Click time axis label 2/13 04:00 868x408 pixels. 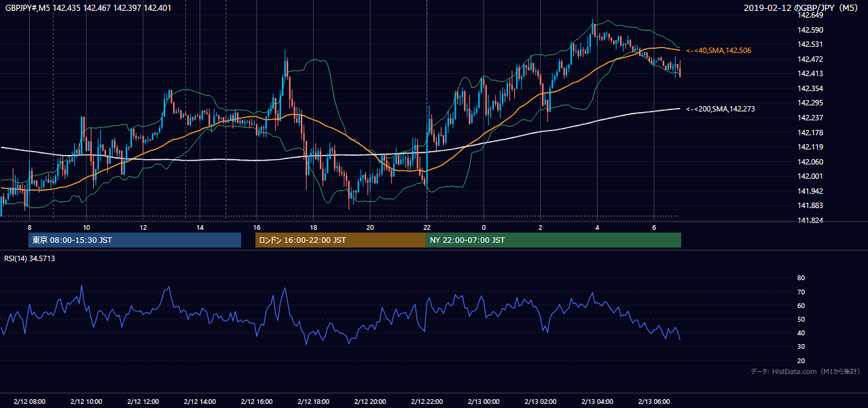pyautogui.click(x=596, y=401)
